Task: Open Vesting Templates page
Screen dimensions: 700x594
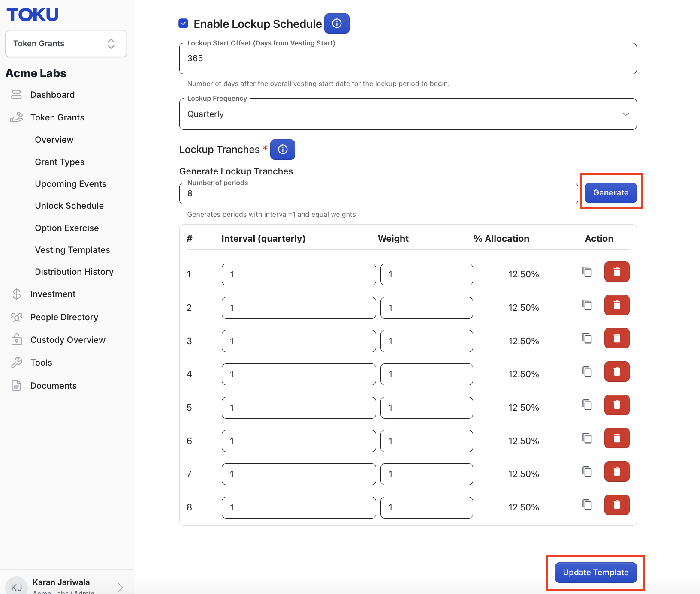Action: tap(72, 250)
